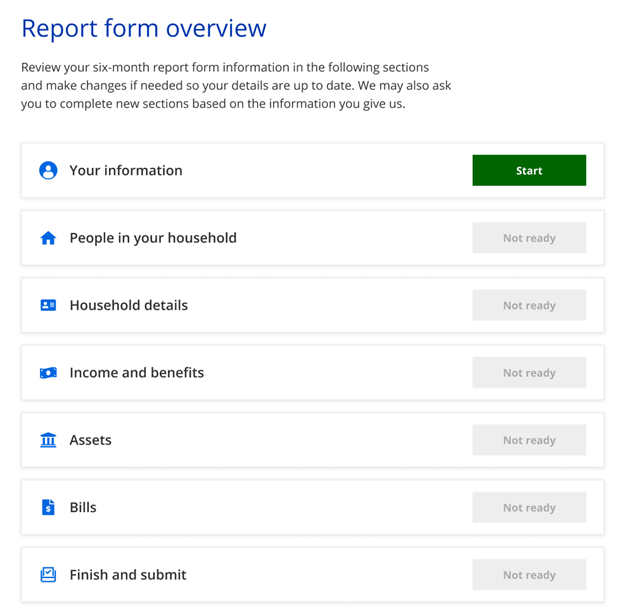The image size is (624, 616).
Task: Click Not ready button in Household details row
Action: (x=529, y=305)
